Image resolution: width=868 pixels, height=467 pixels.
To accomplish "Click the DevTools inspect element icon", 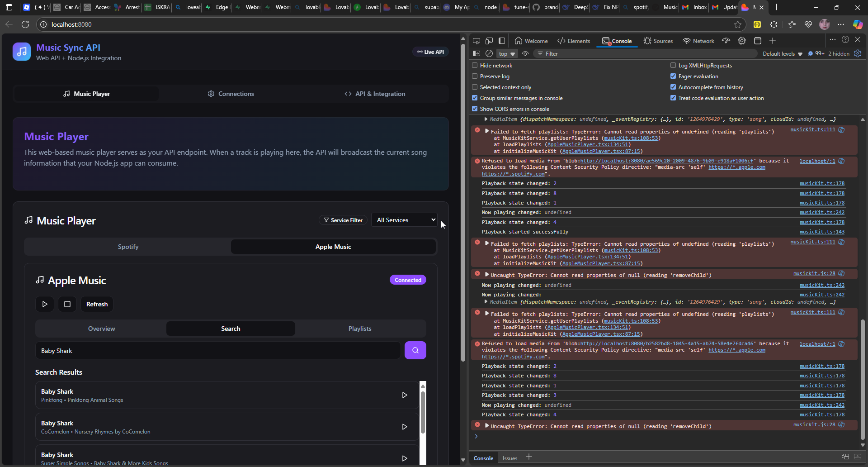I will coord(476,41).
